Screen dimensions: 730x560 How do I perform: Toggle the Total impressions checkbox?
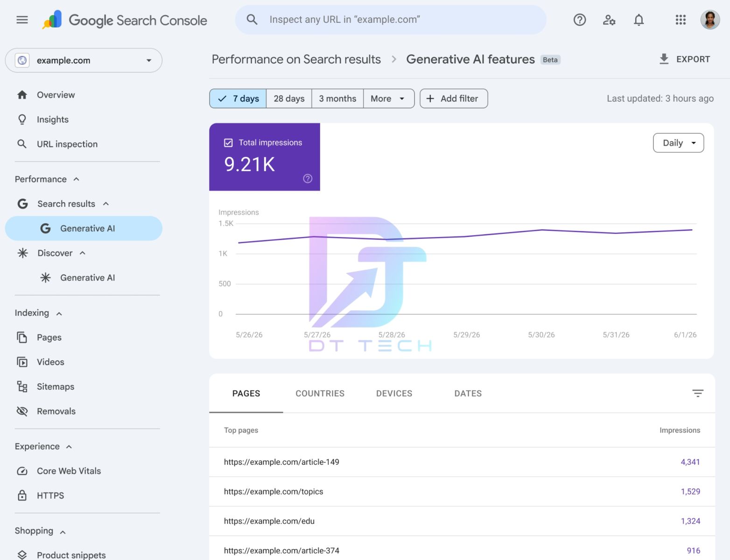point(228,143)
